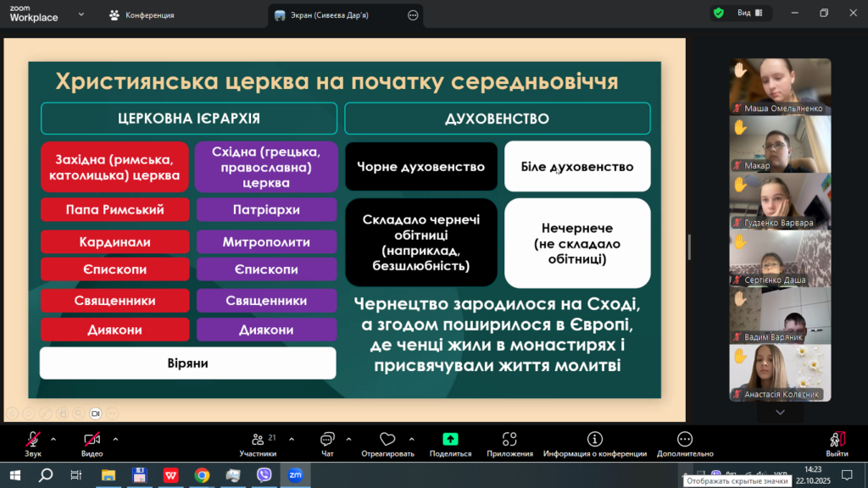Open Viber from the Windows taskbar

[x=264, y=475]
